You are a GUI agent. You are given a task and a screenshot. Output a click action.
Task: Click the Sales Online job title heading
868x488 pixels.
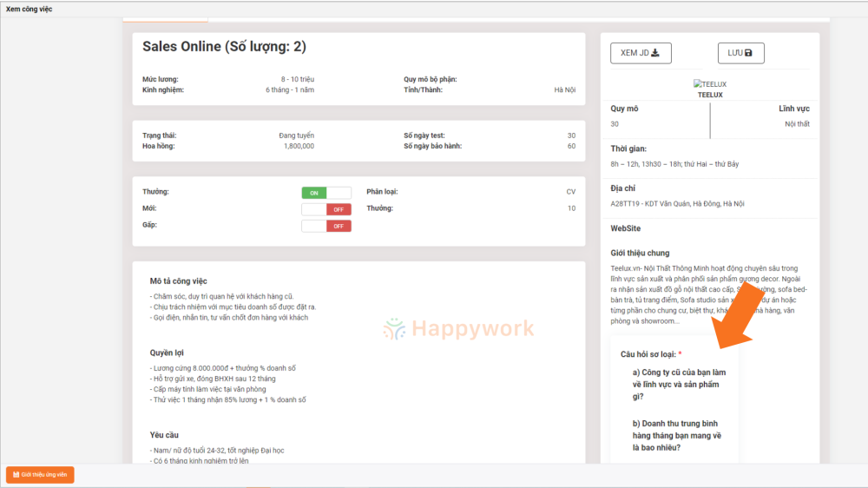tap(224, 47)
